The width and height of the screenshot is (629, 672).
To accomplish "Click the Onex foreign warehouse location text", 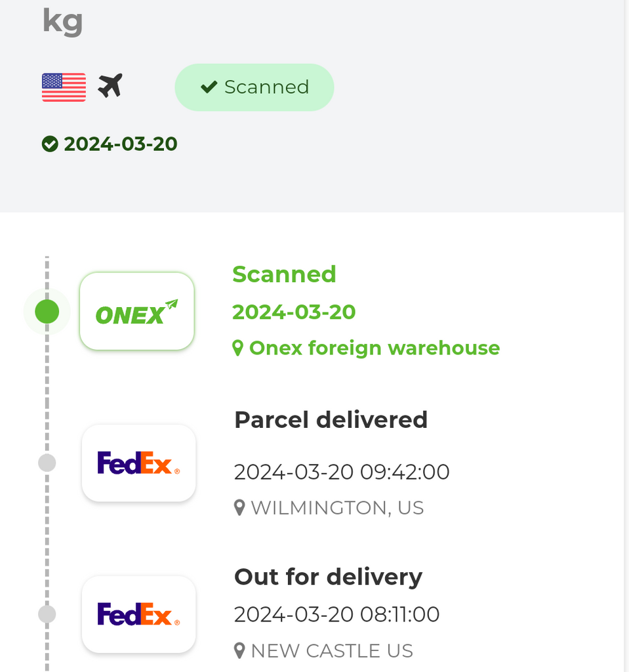I will [x=375, y=348].
